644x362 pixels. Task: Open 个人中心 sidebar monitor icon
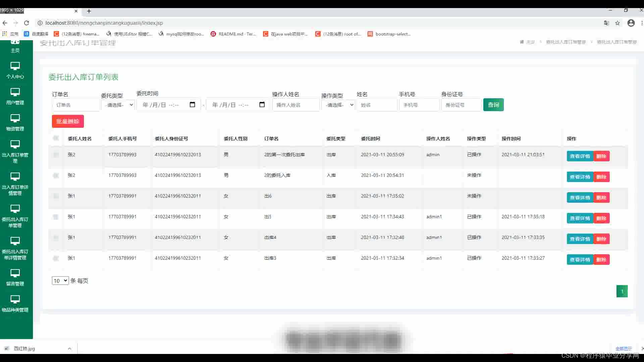(15, 66)
